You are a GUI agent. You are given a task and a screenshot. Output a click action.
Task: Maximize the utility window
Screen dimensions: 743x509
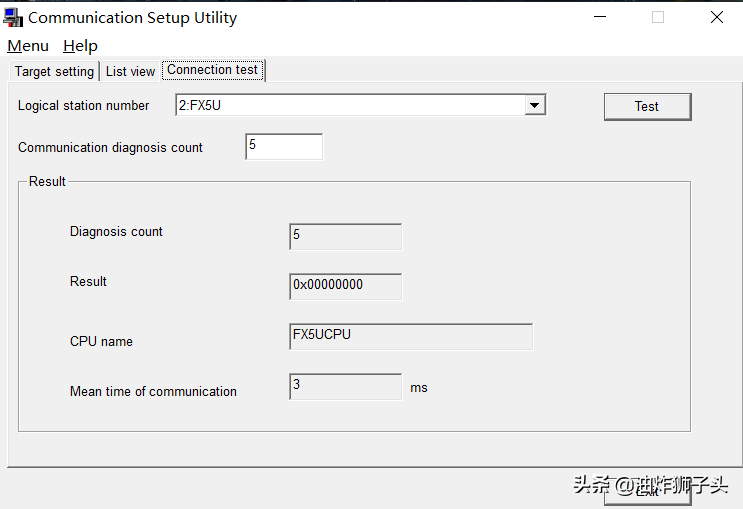pyautogui.click(x=658, y=17)
